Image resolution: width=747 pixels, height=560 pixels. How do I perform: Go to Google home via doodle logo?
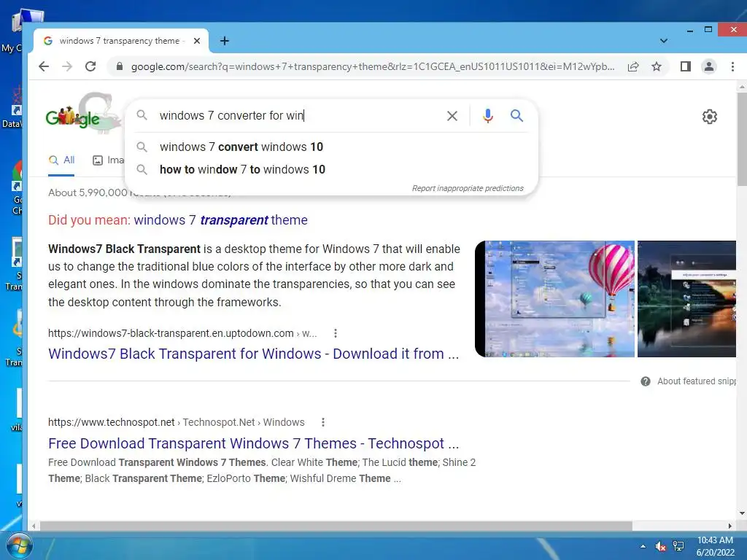pyautogui.click(x=82, y=113)
